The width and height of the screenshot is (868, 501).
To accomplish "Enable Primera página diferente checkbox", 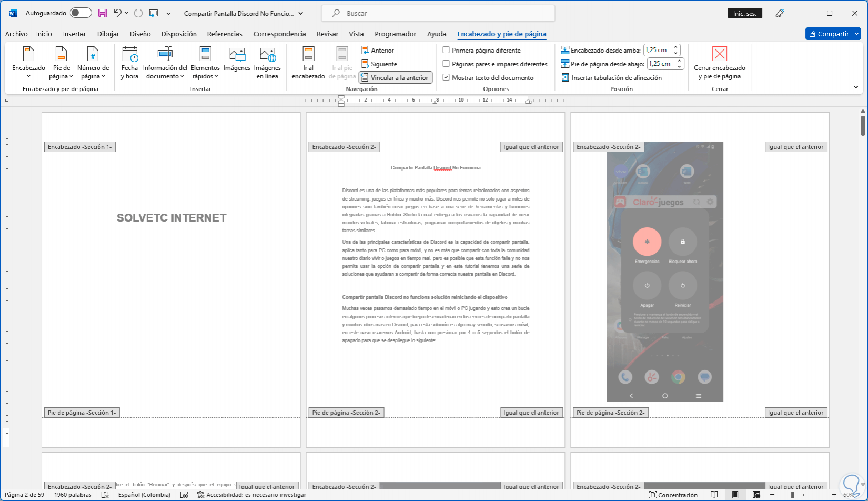I will point(446,51).
